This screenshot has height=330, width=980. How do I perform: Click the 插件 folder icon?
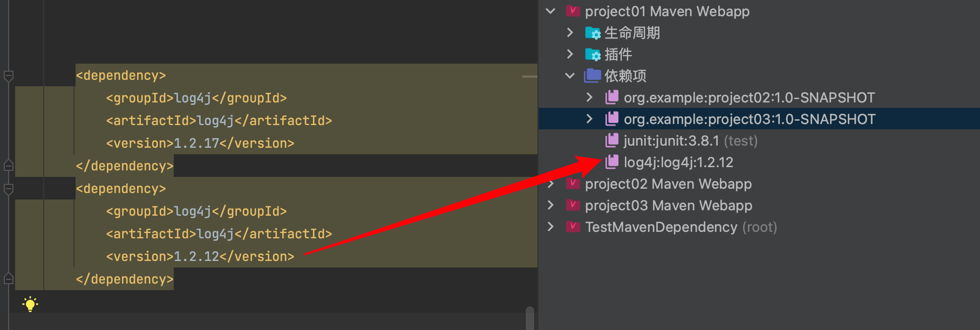[593, 54]
